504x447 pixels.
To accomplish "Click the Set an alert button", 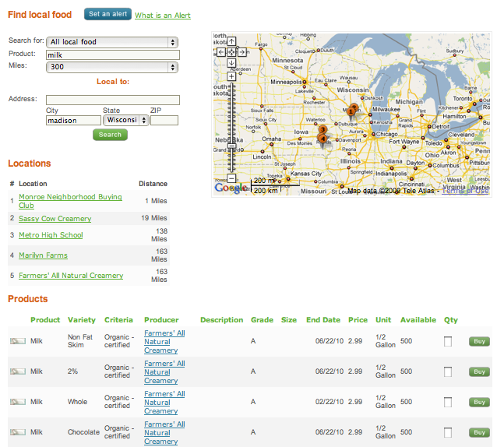I will [x=107, y=14].
